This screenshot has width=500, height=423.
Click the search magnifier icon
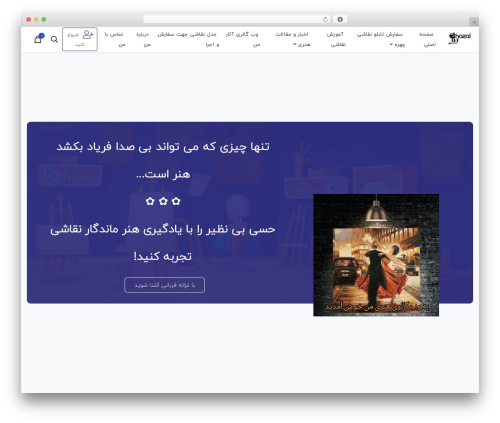click(x=54, y=39)
